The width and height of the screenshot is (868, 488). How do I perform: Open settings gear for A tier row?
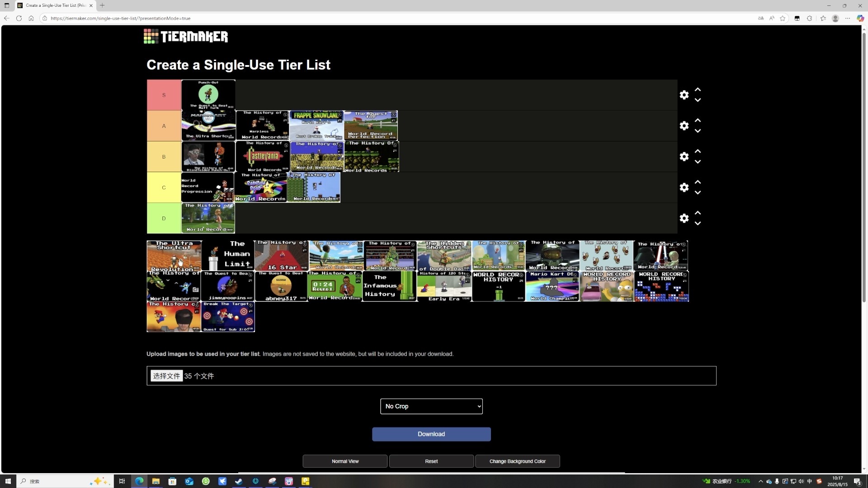(684, 126)
